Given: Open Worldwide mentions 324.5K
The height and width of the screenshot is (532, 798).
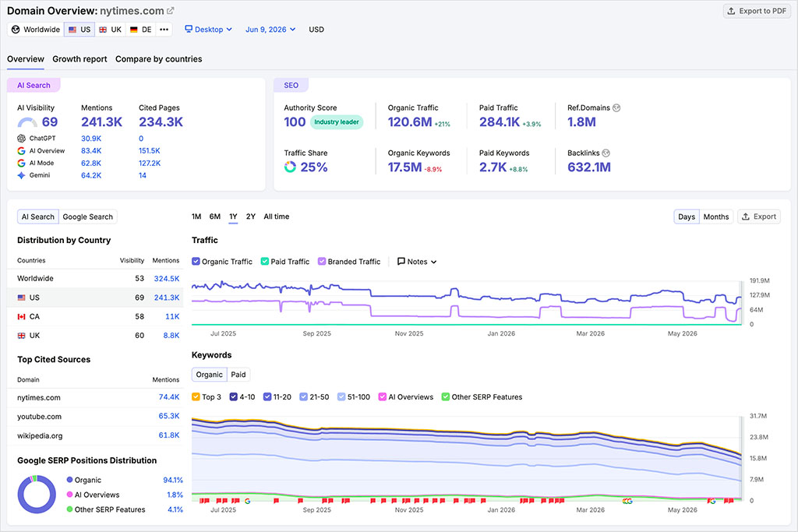Looking at the screenshot, I should (x=167, y=279).
